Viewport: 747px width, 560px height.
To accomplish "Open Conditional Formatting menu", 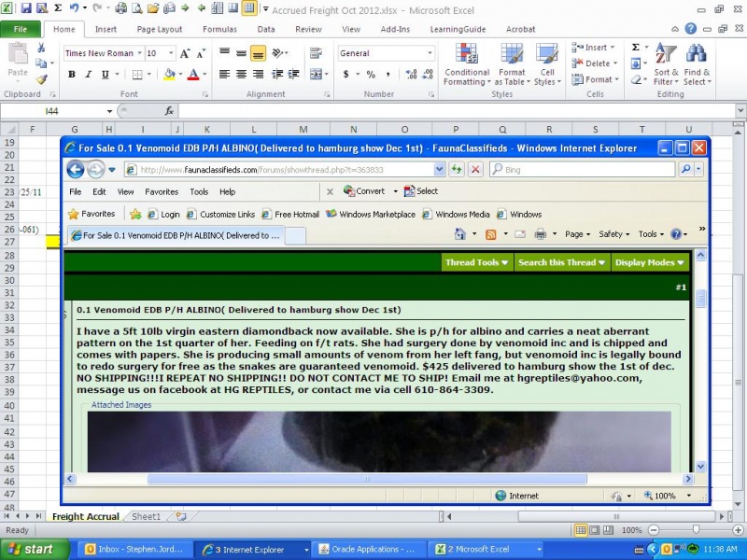I will pos(466,64).
